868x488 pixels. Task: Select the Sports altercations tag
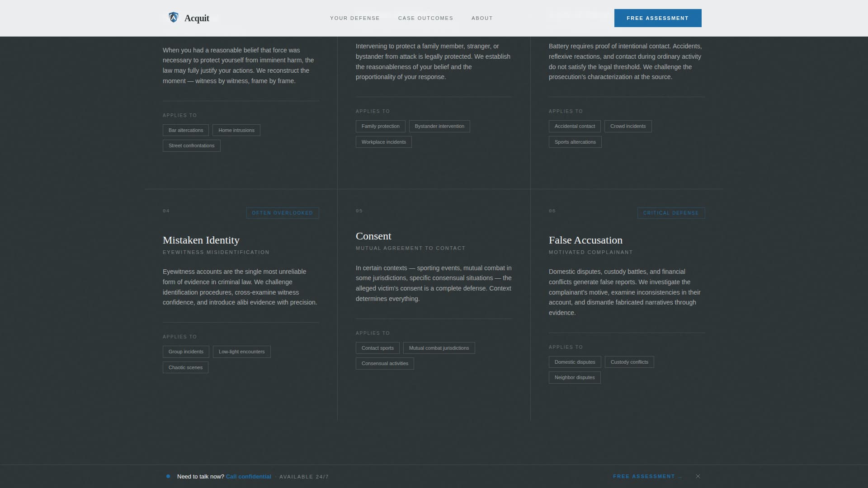pyautogui.click(x=575, y=142)
